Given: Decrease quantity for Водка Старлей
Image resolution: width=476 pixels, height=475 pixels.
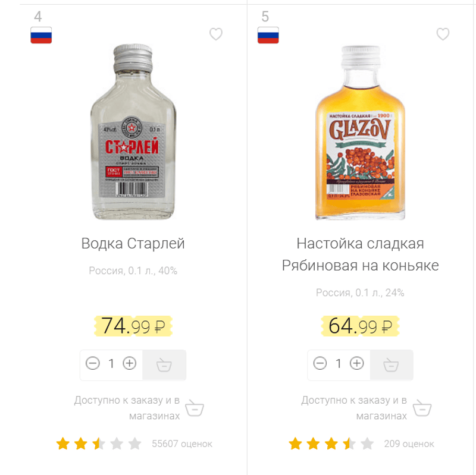Looking at the screenshot, I should click(93, 363).
